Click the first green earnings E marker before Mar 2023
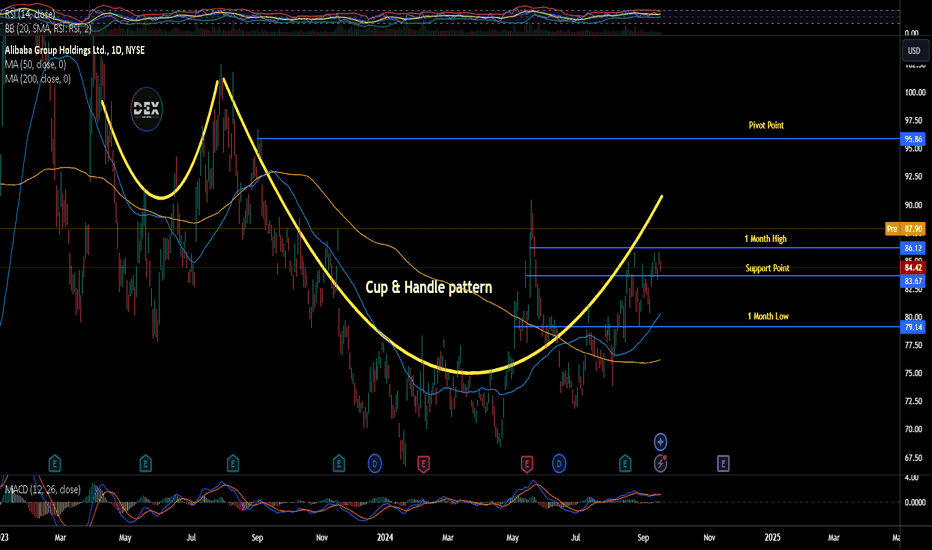Viewport: 932px width, 550px height. [x=55, y=463]
